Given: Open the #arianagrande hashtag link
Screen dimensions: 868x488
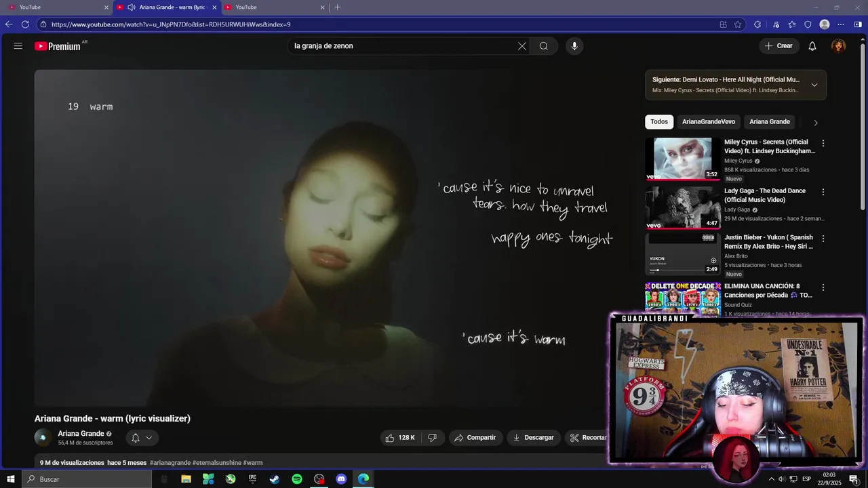Looking at the screenshot, I should click(x=170, y=463).
